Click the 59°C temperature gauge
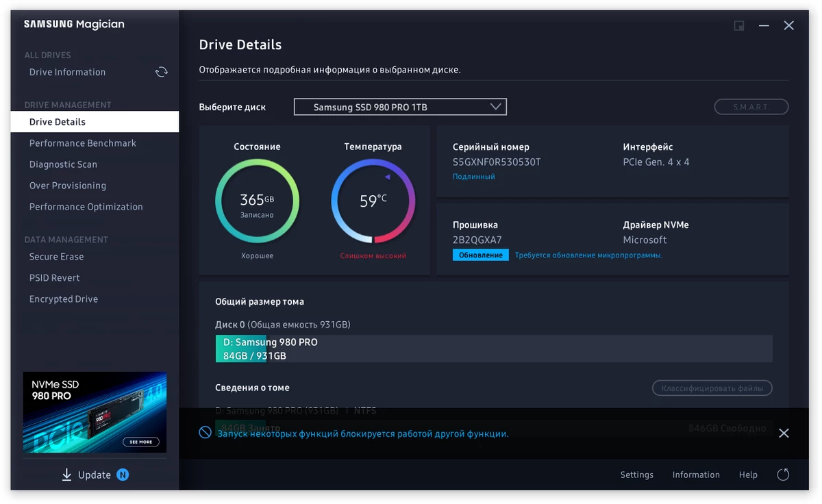Screen dimensions: 822x504 click(373, 201)
